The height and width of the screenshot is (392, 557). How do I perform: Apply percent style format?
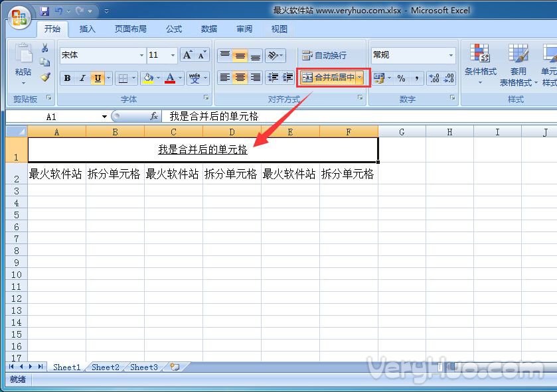click(402, 78)
